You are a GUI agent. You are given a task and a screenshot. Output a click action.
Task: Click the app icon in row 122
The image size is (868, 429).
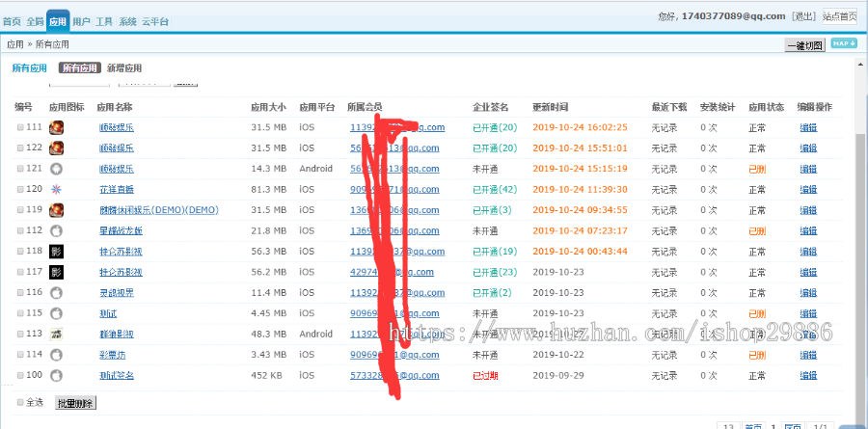click(57, 148)
